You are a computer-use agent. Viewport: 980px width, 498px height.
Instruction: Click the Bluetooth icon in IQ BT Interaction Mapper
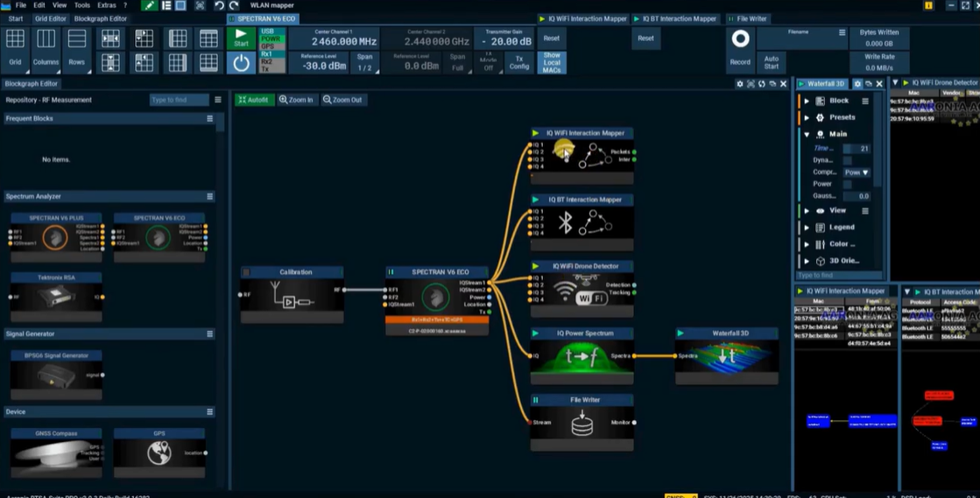point(565,222)
